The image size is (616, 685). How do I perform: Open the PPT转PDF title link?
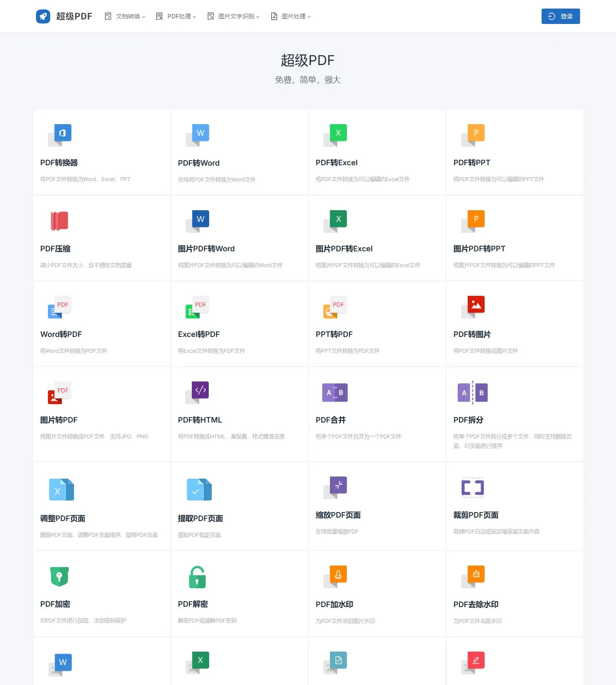tap(334, 334)
